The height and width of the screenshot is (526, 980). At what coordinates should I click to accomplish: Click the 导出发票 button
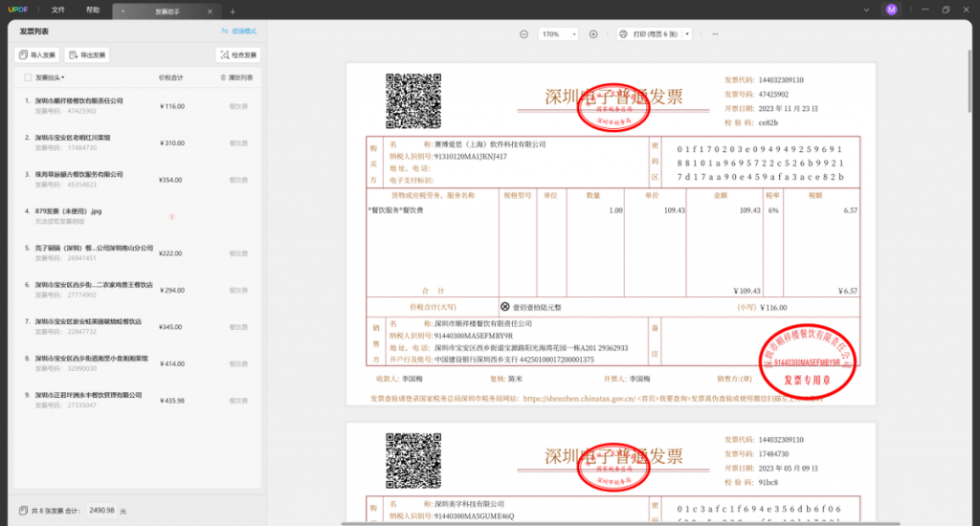[x=87, y=55]
